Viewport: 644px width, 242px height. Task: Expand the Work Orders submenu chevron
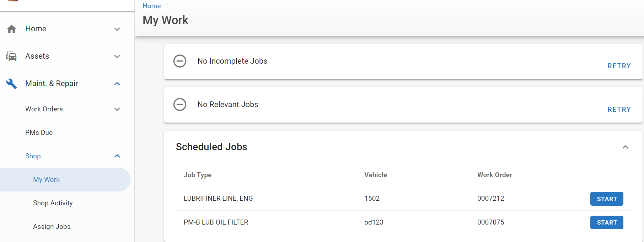click(x=117, y=109)
